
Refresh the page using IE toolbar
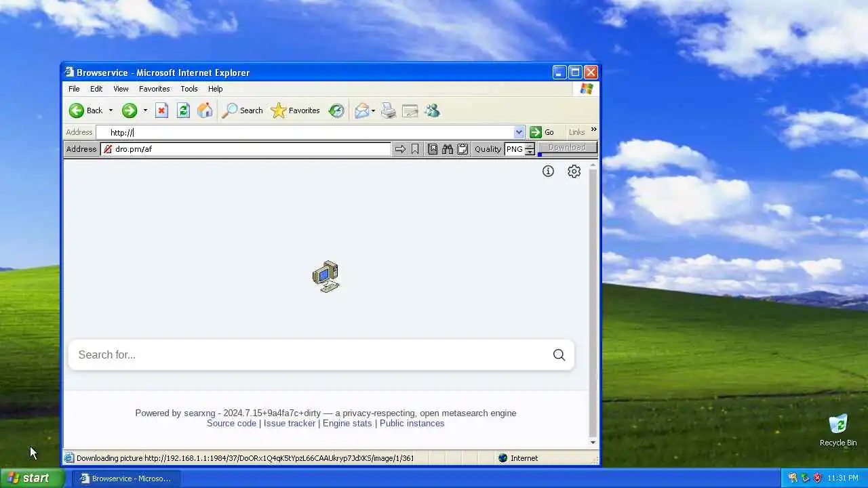pos(183,110)
